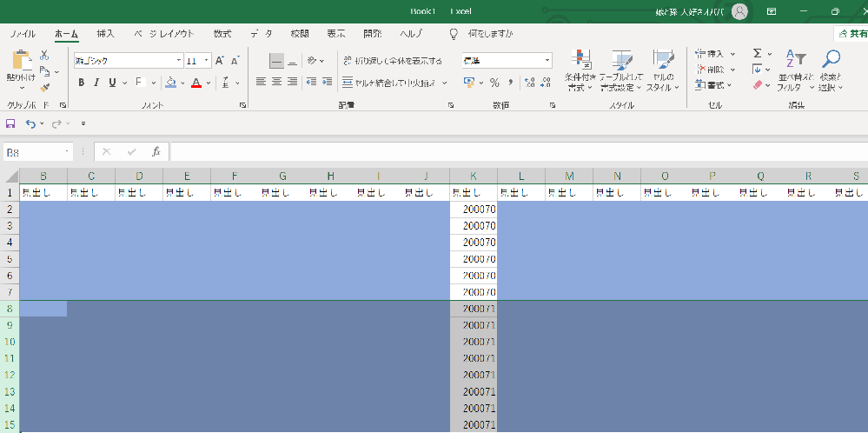This screenshot has height=433, width=868.
Task: Click the Clear eraser icon
Action: 758,85
